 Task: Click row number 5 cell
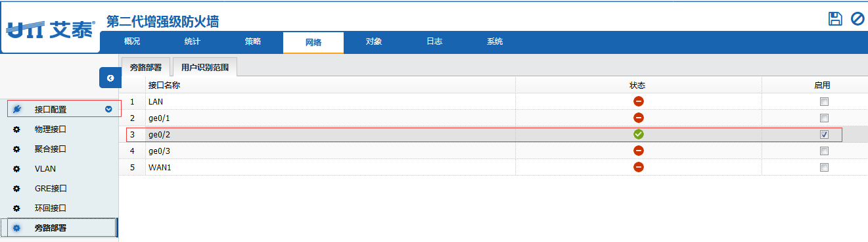132,167
